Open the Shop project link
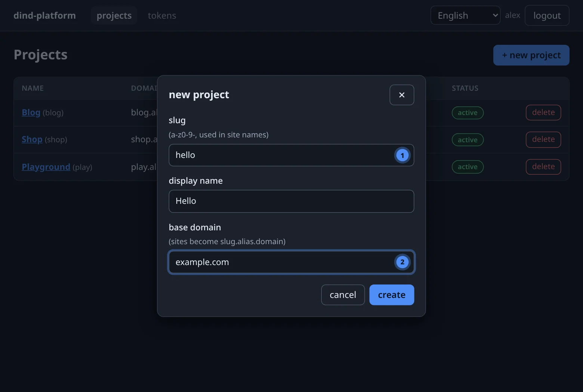 tap(32, 139)
